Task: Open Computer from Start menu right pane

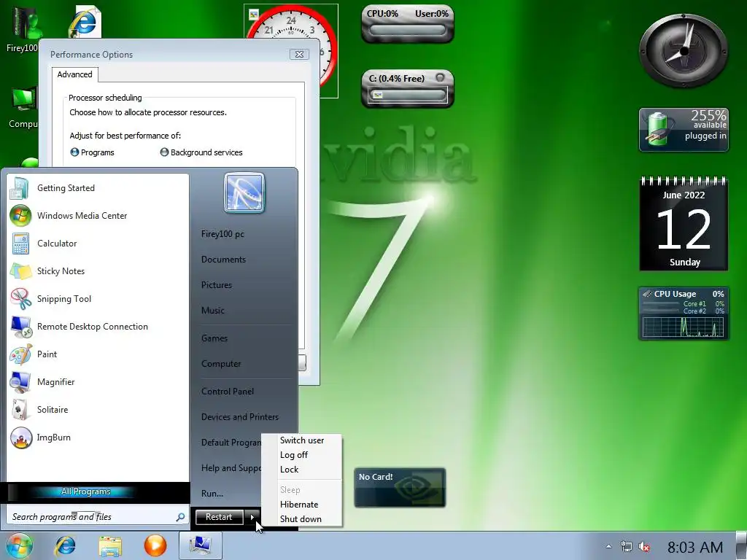Action: (x=222, y=364)
